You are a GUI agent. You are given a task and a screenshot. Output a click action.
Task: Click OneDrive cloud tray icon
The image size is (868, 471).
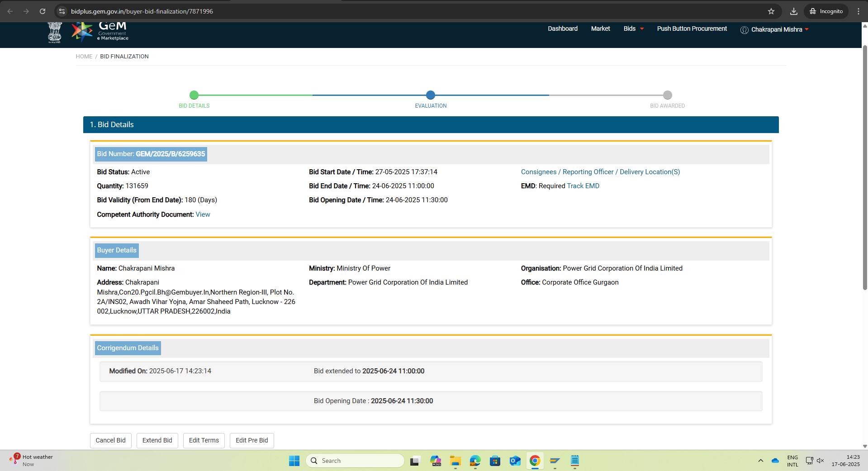[775, 461]
